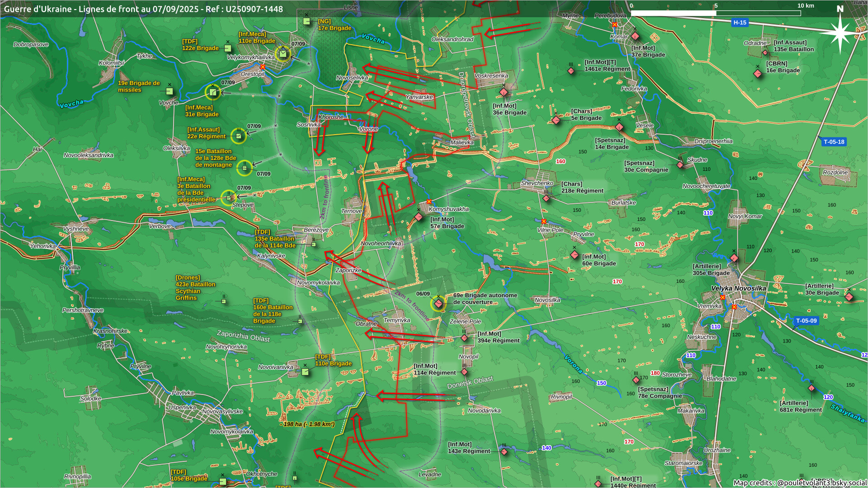Click the 110e Brigade circled marker at Velykomykhailivka
Viewport: 868px width, 488px height.
[x=283, y=54]
